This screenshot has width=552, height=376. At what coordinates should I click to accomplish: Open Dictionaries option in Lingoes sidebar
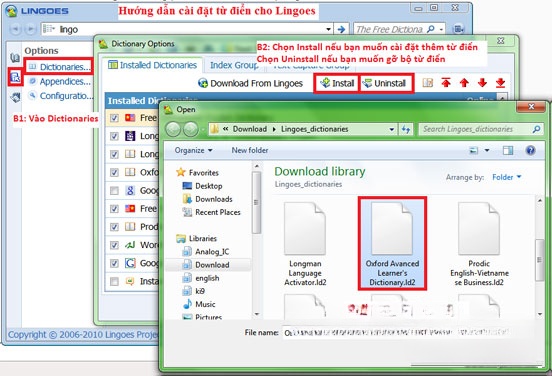click(x=59, y=67)
